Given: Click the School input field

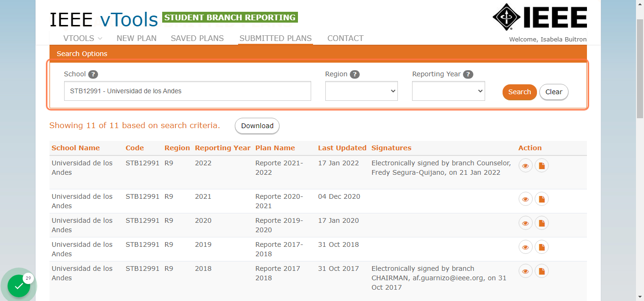Looking at the screenshot, I should (x=188, y=91).
